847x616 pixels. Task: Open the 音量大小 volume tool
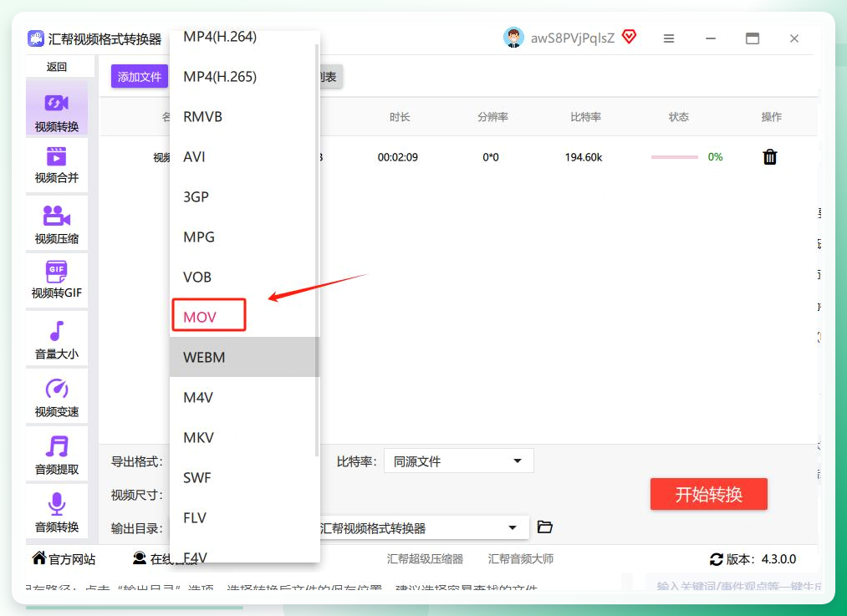point(57,339)
